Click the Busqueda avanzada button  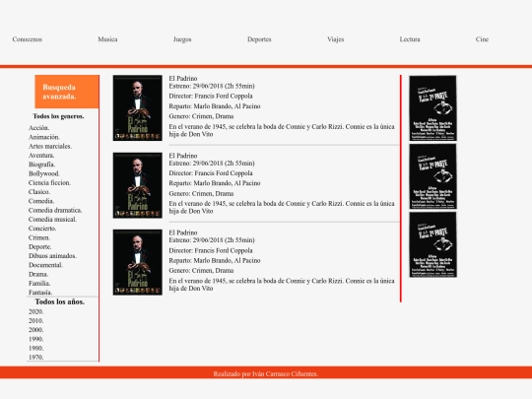pyautogui.click(x=67, y=92)
